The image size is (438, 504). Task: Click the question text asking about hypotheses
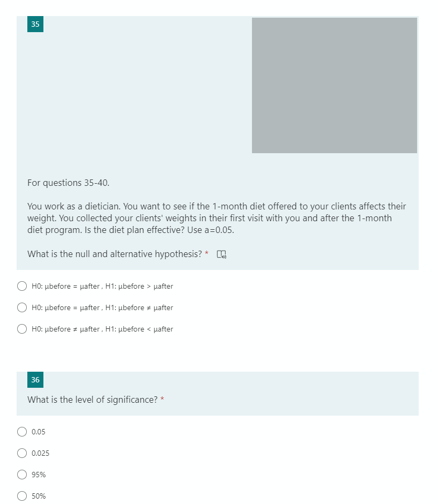click(x=114, y=254)
